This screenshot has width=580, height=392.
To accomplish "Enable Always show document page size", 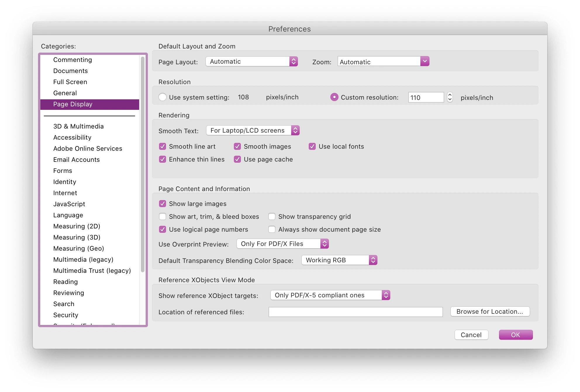I will [272, 230].
